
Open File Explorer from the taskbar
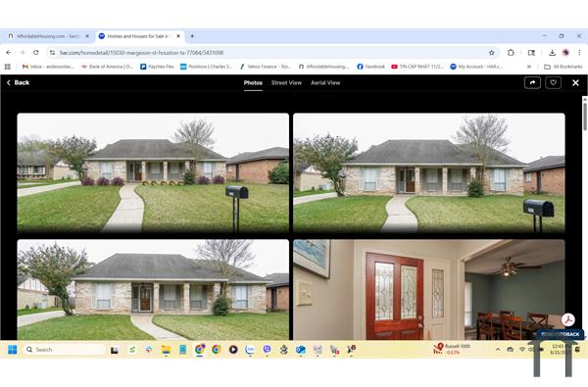click(166, 350)
